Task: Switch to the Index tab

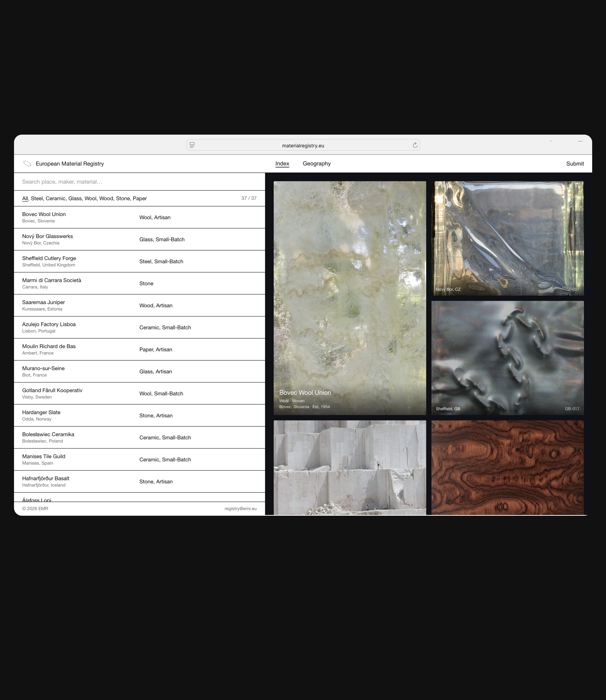Action: (282, 164)
